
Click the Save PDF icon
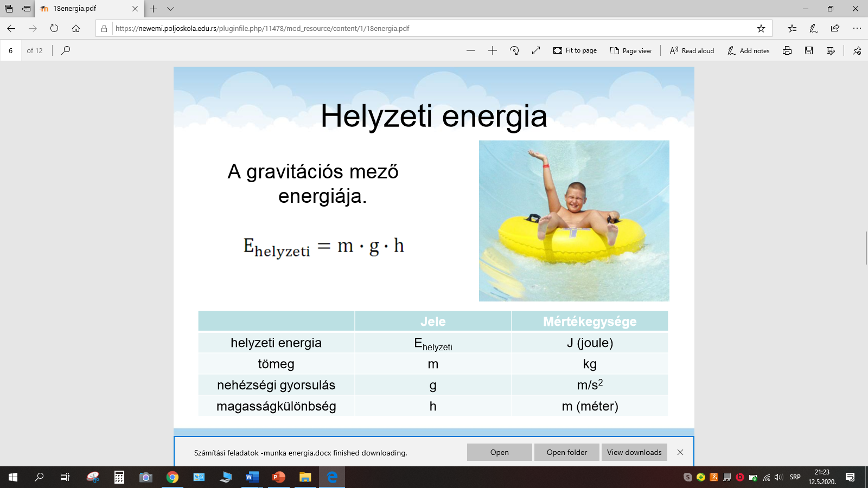click(809, 50)
